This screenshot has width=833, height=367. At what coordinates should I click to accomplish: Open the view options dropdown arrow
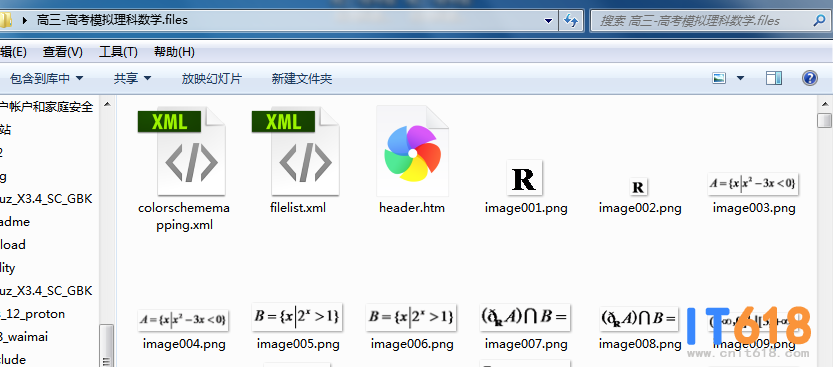pyautogui.click(x=740, y=79)
